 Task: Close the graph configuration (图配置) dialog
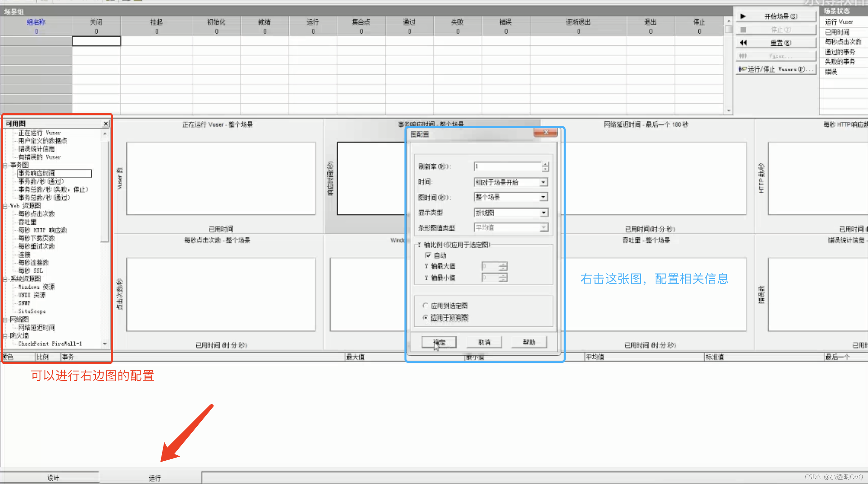pos(545,133)
